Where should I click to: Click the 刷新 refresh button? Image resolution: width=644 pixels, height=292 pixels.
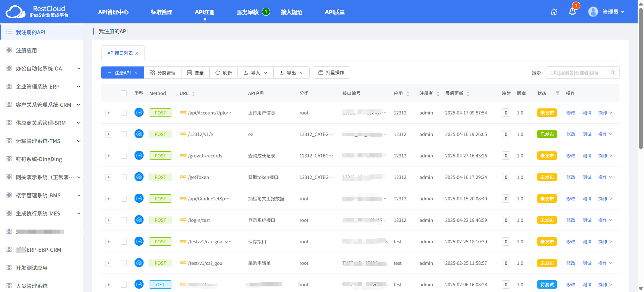223,72
